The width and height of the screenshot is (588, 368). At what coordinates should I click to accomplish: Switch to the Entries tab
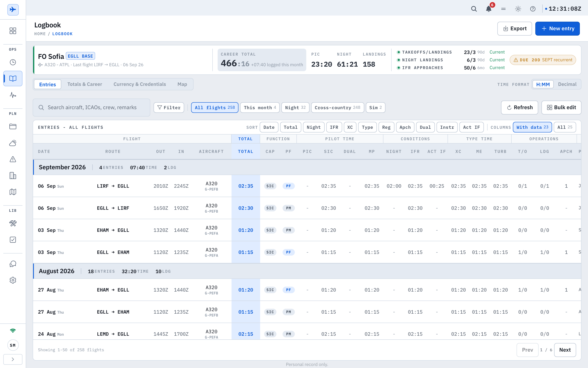48,84
